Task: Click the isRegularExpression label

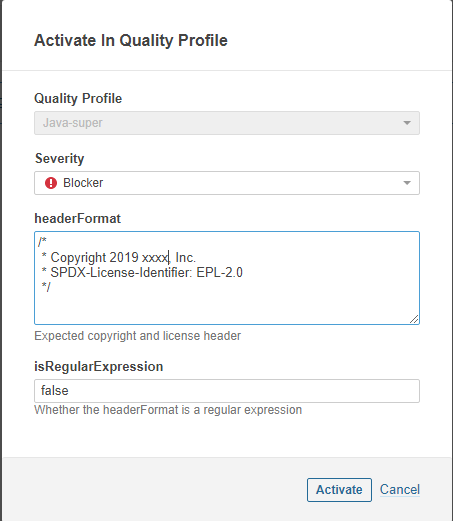Action: pos(99,367)
